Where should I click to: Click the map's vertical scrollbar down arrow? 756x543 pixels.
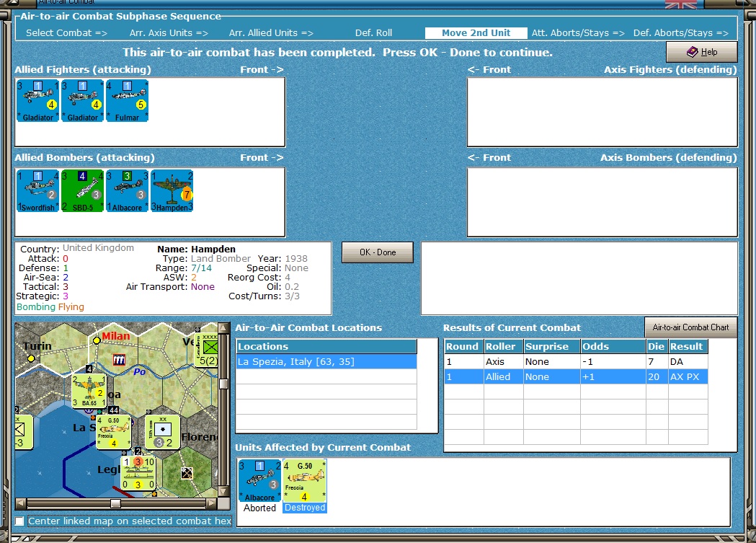pyautogui.click(x=223, y=491)
